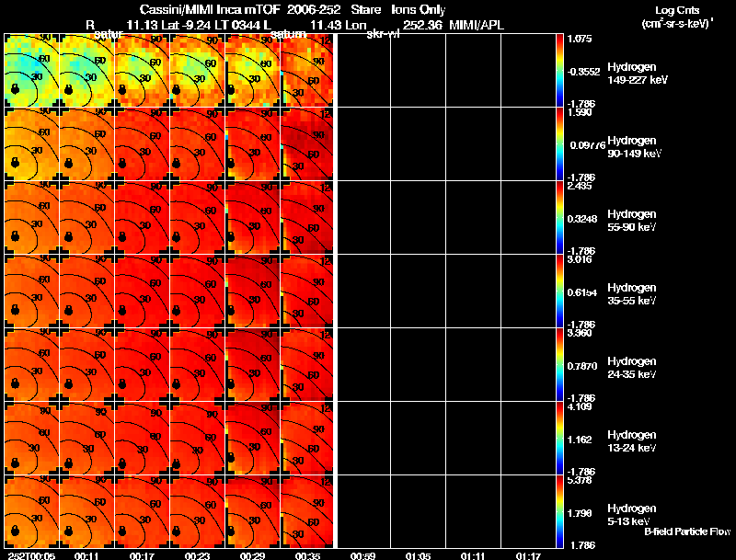Click the Hydrogen 5-13 keV panel at 00:29

(252, 511)
